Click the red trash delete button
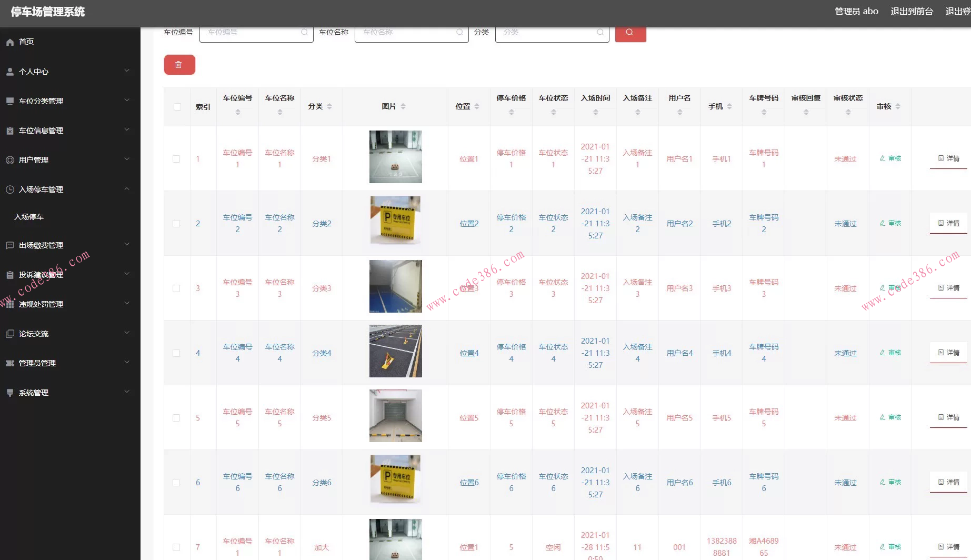971x560 pixels. tap(179, 65)
